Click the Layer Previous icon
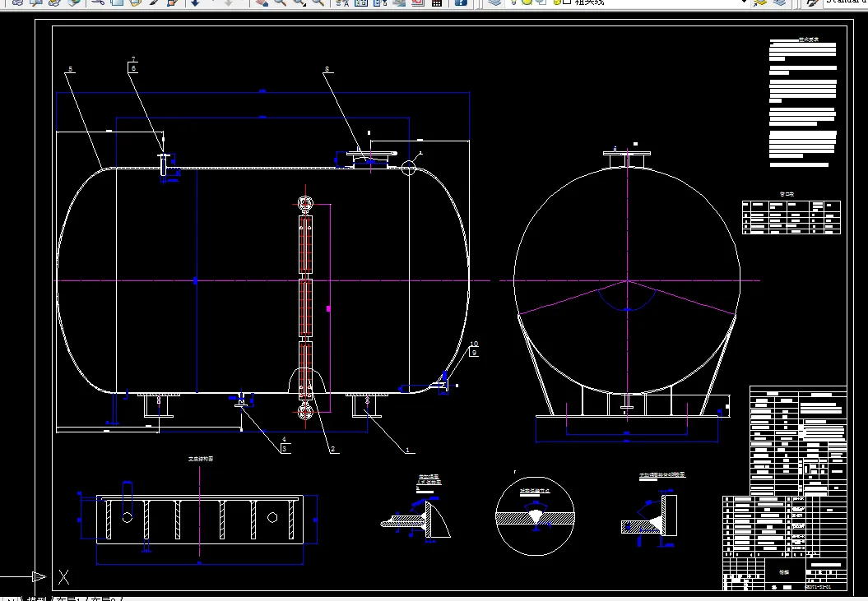The image size is (868, 601). (779, 2)
